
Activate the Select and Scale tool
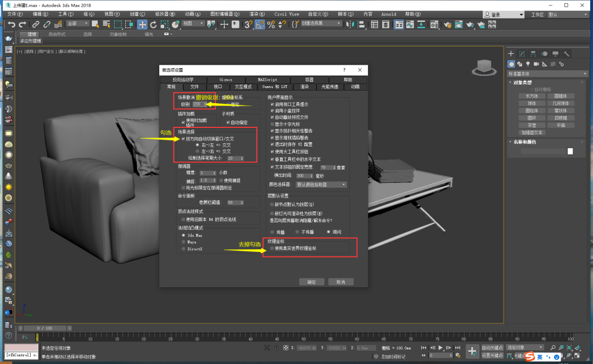click(x=165, y=25)
